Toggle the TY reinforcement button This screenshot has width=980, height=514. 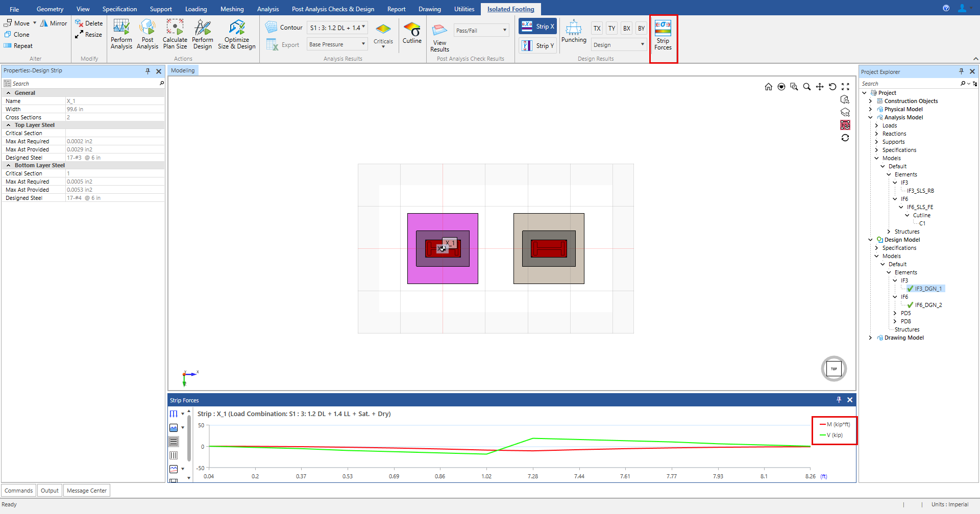[611, 28]
